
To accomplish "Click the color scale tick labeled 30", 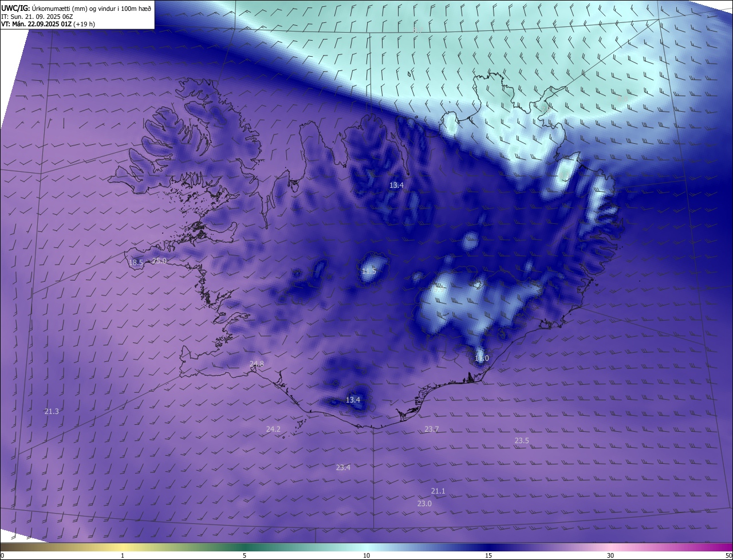I will (610, 555).
